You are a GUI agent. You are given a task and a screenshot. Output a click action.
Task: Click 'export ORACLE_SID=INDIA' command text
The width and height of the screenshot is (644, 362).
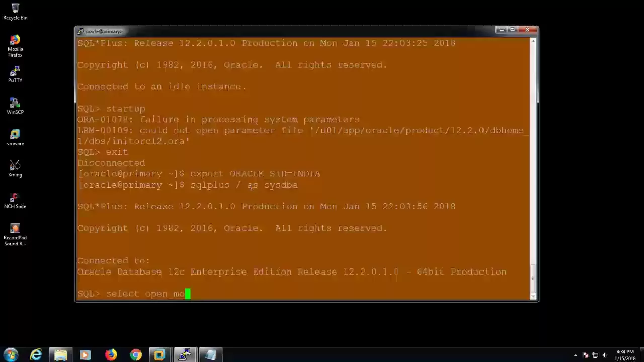pos(255,174)
